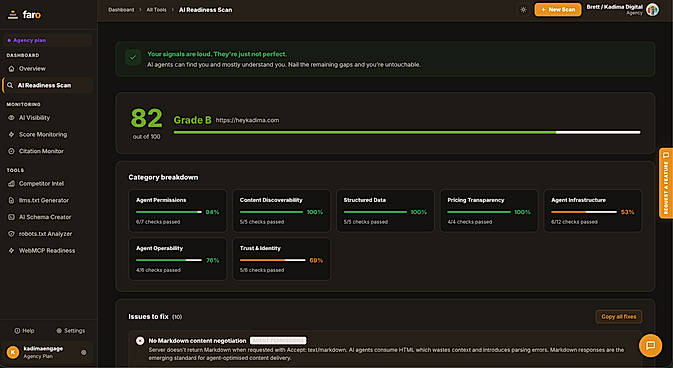Click the Grade B label
Screen dimensions: 673x368
(192, 120)
